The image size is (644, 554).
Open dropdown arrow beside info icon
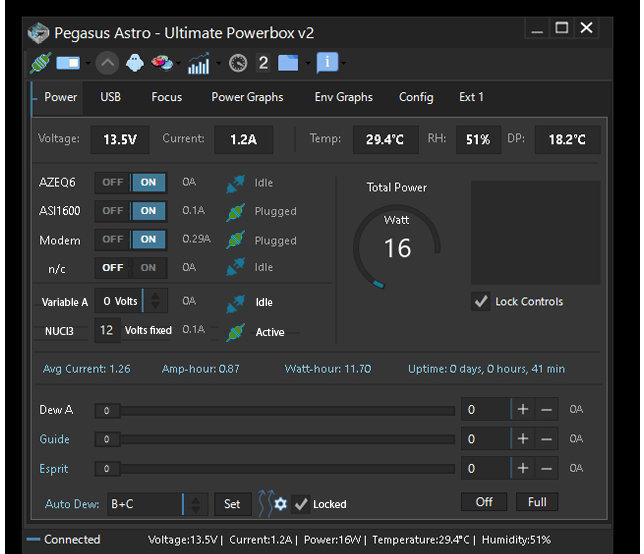(x=344, y=63)
